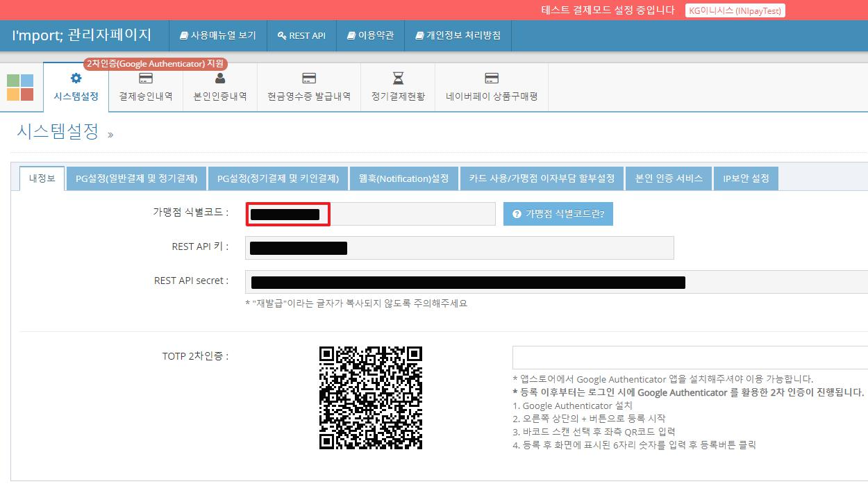Click '2. 오른쪽 상단의 + 버튼으로 등록 시작'

pos(589,419)
